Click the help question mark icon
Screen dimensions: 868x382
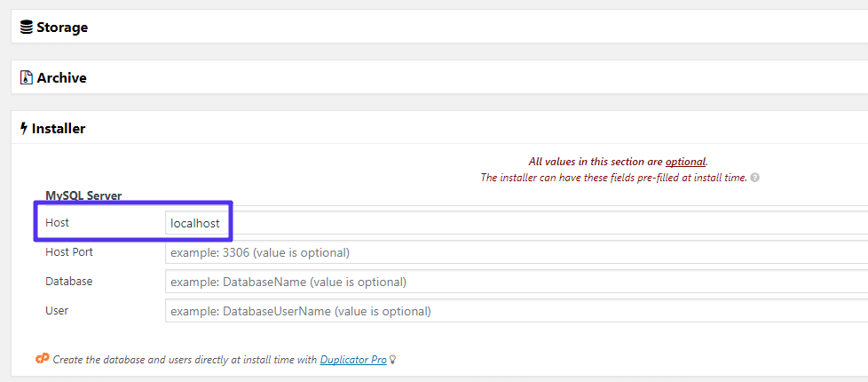pos(754,178)
